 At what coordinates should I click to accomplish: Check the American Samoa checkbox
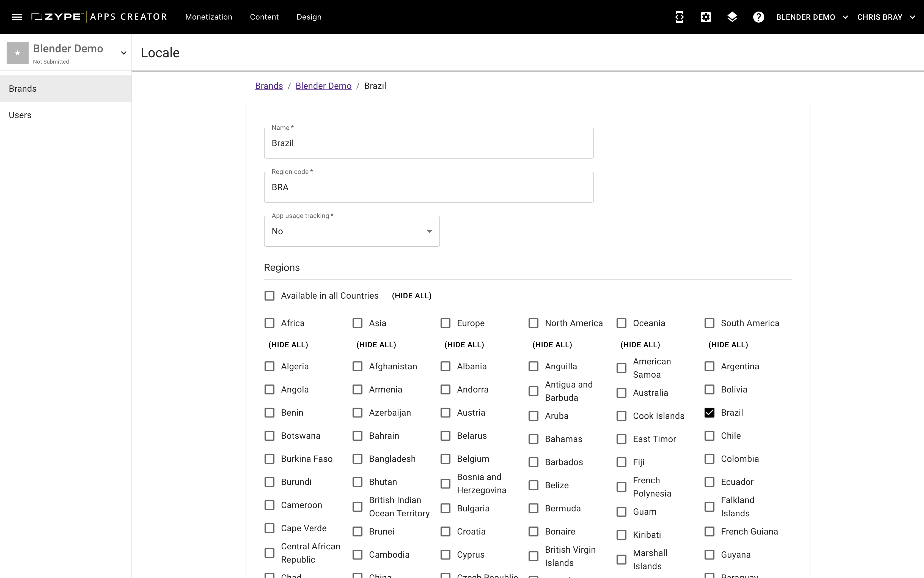(x=621, y=368)
